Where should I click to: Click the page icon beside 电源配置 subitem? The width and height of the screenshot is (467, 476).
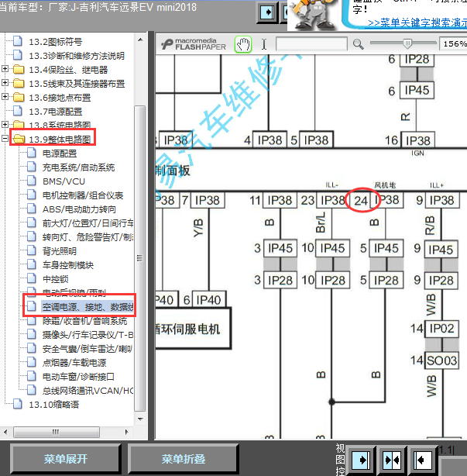click(32, 153)
